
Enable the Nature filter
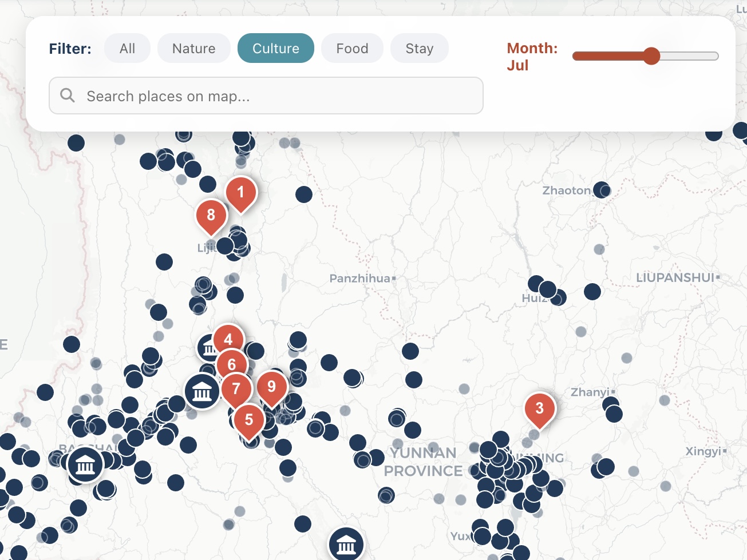[x=193, y=48]
